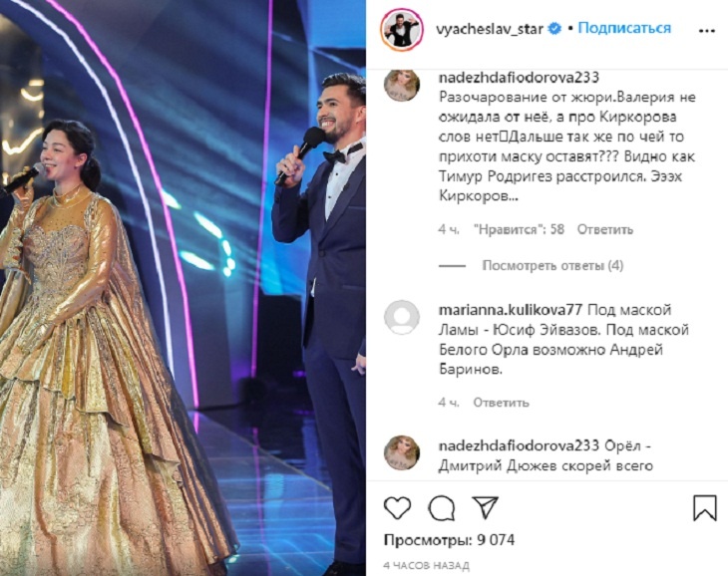Expand Посмотреть ответы (4) replies
Image resolution: width=728 pixels, height=576 pixels.
pos(552,266)
